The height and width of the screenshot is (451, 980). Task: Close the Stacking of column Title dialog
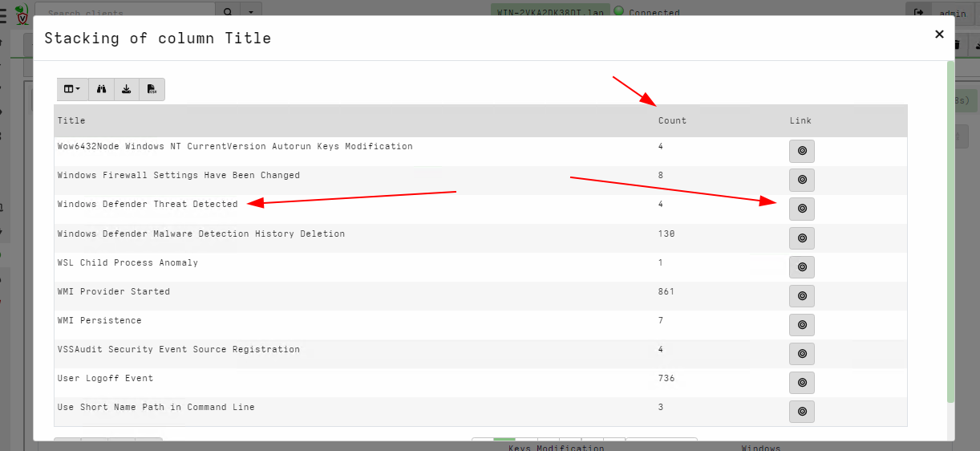[939, 34]
